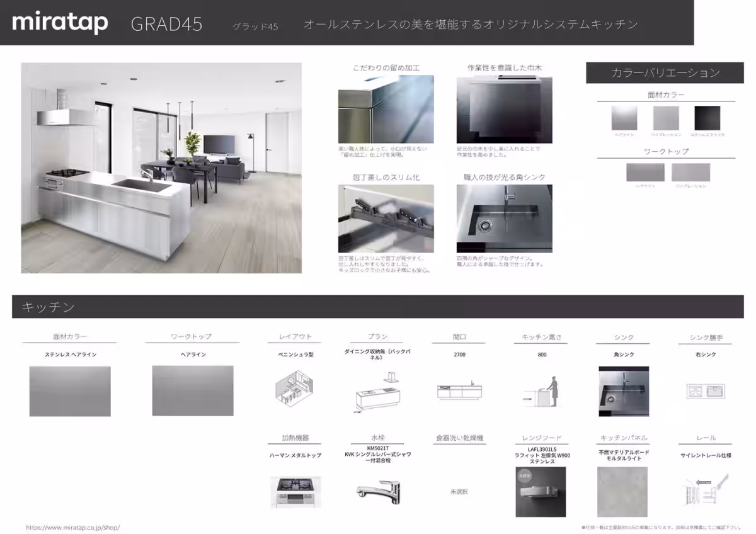Screen dimensions: 756x534
Task: Choose the vibration door color swatch
Action: pos(666,118)
